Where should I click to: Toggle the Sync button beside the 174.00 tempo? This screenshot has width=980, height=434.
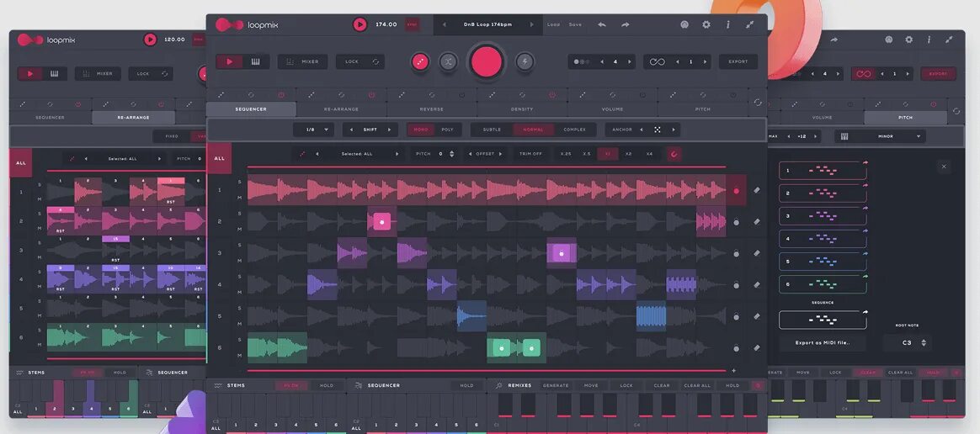[412, 24]
